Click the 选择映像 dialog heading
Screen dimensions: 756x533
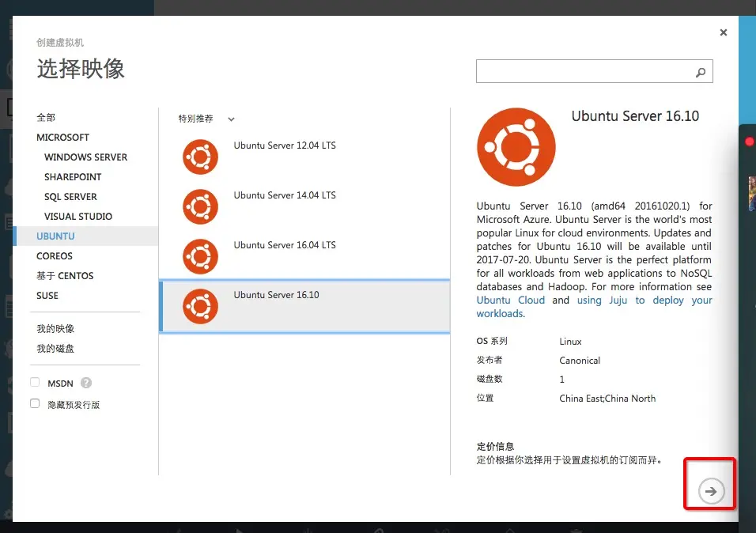[x=81, y=69]
